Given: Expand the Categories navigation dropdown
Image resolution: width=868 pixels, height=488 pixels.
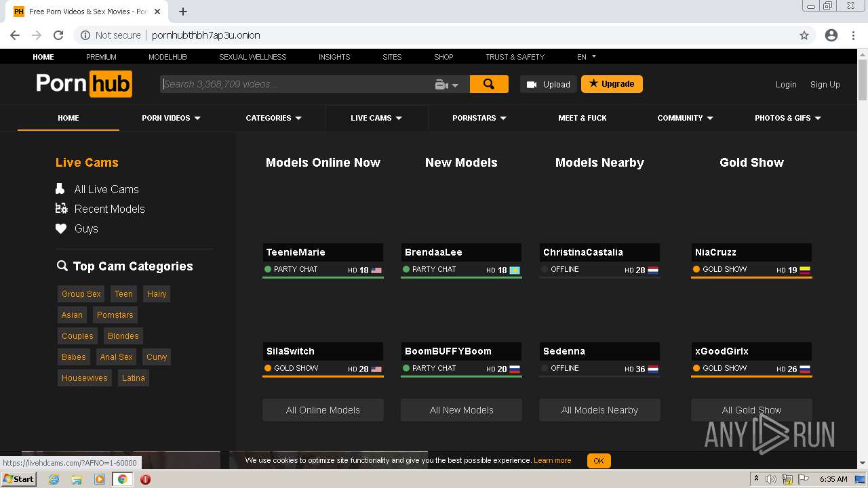Looking at the screenshot, I should pos(274,118).
